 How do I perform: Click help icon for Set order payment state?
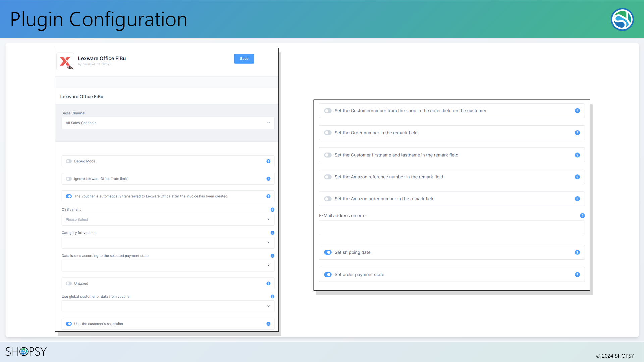click(x=577, y=275)
